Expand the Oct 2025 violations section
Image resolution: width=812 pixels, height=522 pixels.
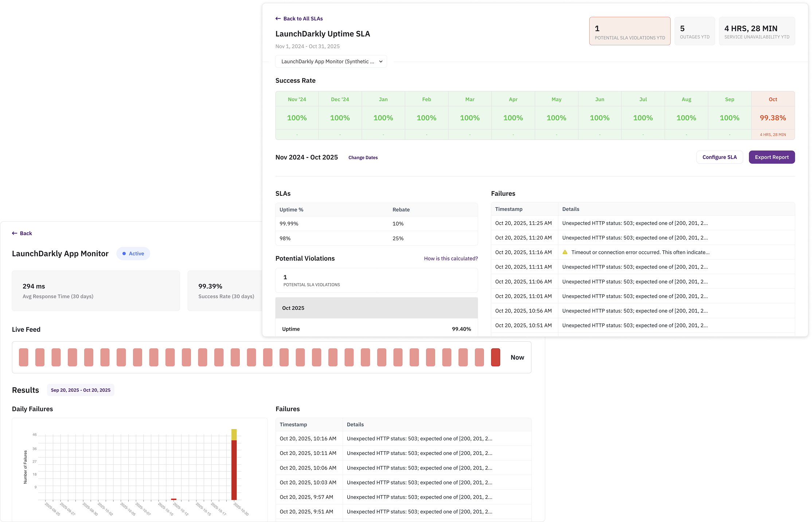pyautogui.click(x=376, y=308)
